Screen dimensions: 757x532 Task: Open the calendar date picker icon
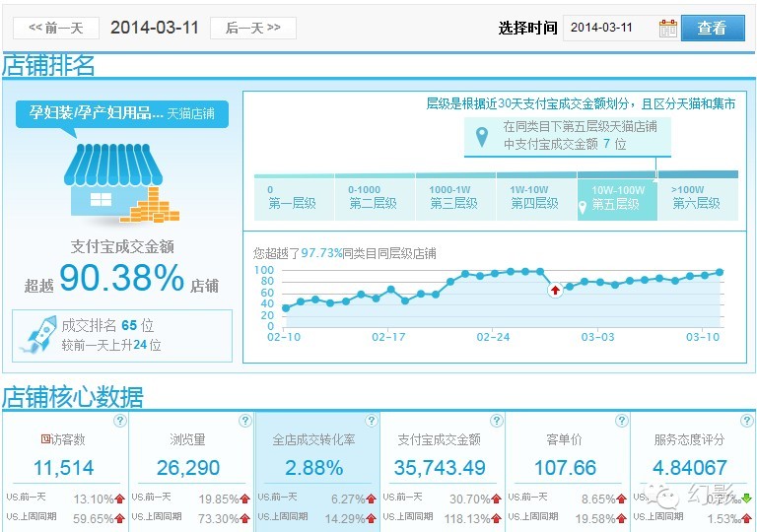668,28
